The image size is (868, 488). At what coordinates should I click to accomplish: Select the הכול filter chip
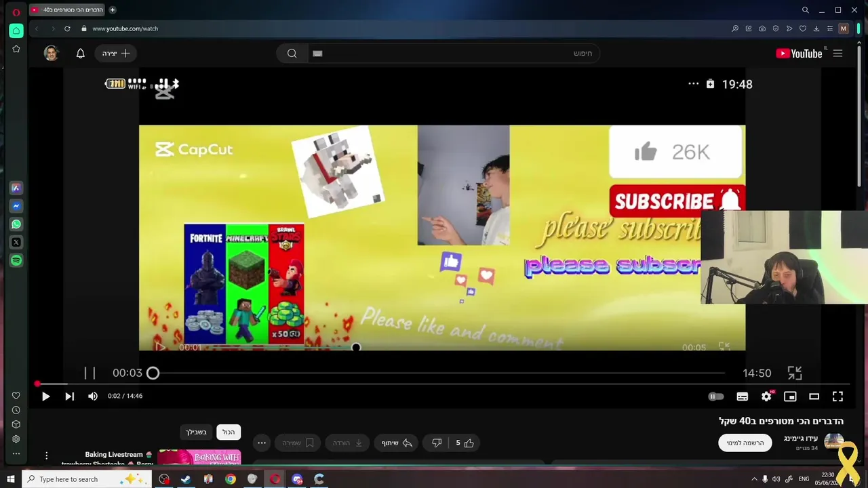tap(229, 432)
